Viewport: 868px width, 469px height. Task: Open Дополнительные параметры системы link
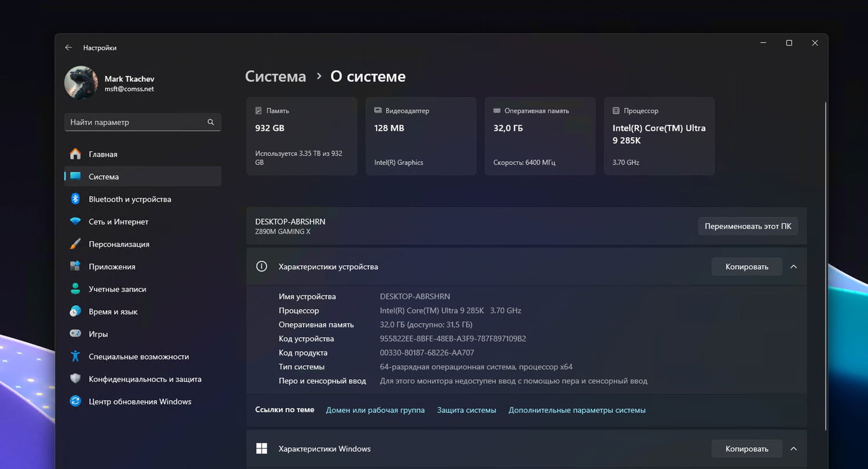pyautogui.click(x=577, y=410)
